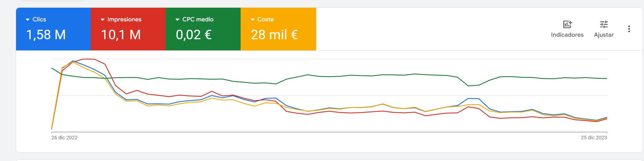Click the Impresiones card title text
This screenshot has width=644, height=161.
pyautogui.click(x=124, y=20)
